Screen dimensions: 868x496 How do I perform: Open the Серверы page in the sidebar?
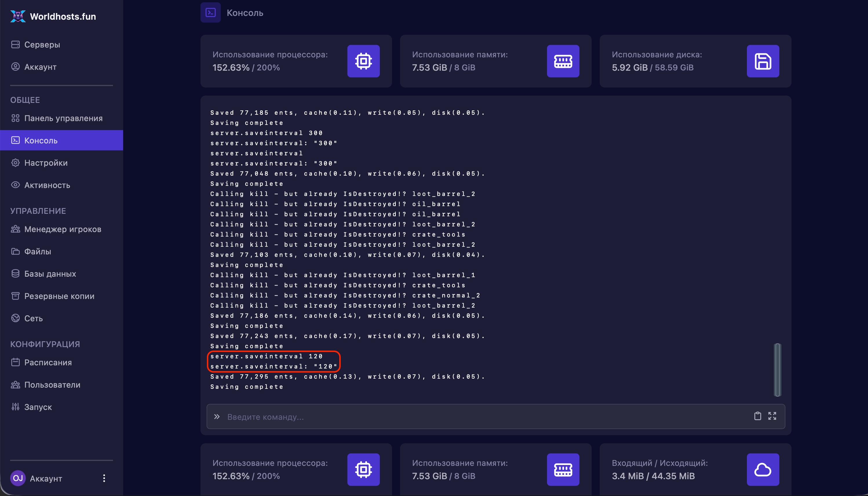tap(42, 45)
